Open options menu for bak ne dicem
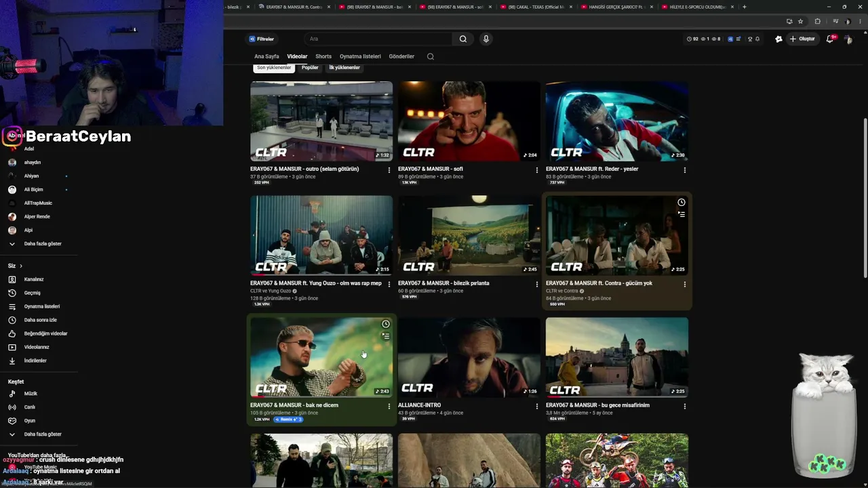868x488 pixels. click(x=389, y=407)
